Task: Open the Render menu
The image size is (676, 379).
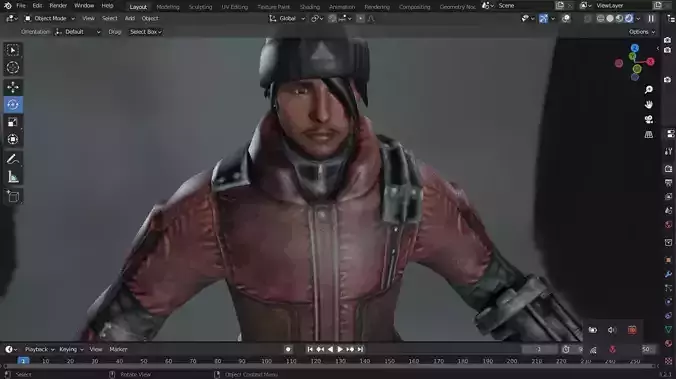Action: tap(58, 6)
